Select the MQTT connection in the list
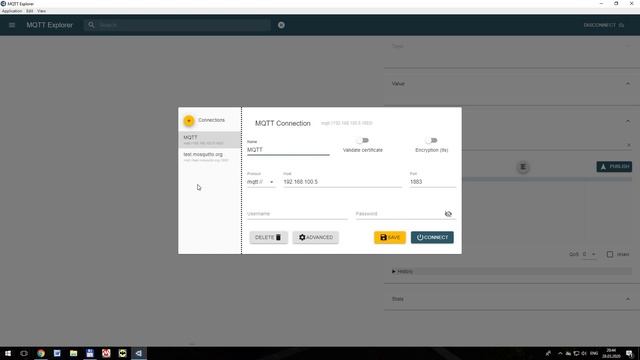 click(x=209, y=140)
